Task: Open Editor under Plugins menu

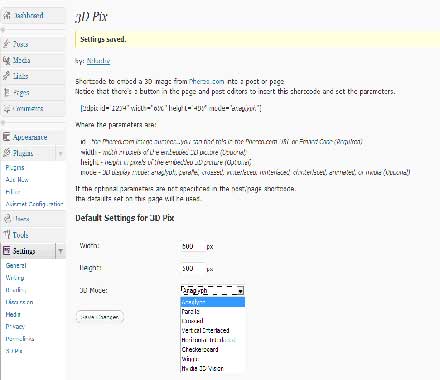Action: pos(13,192)
